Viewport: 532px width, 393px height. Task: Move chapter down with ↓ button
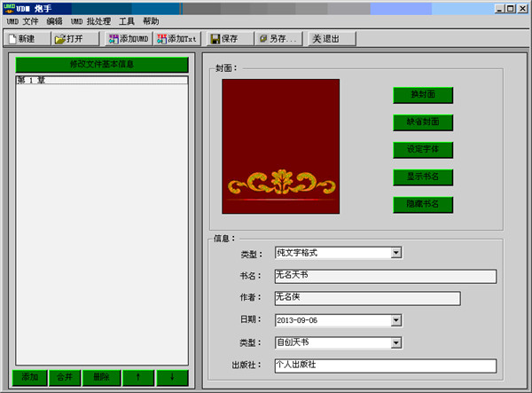[x=172, y=378]
